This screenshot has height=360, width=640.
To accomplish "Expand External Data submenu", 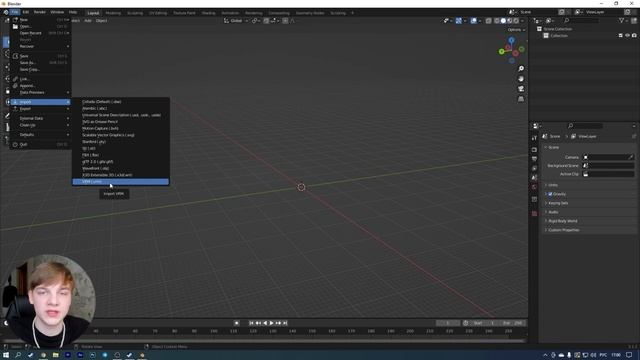I will (41, 118).
